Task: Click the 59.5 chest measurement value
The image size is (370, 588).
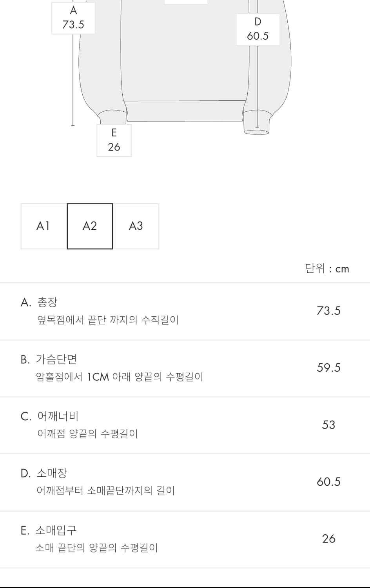Action: pos(328,368)
